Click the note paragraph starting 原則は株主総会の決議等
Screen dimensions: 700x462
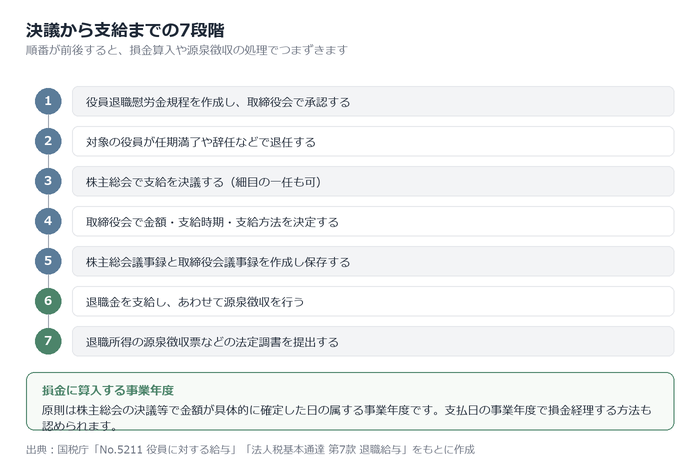(x=346, y=418)
